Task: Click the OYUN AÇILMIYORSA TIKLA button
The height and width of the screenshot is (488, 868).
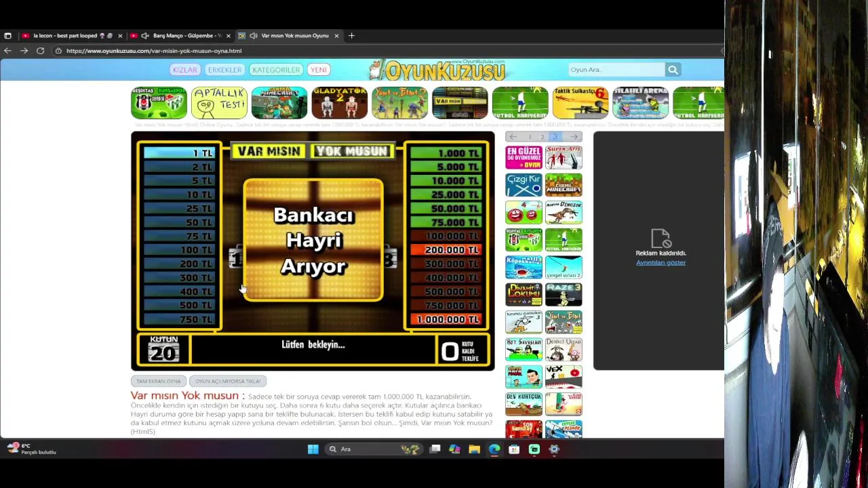Action: (228, 381)
